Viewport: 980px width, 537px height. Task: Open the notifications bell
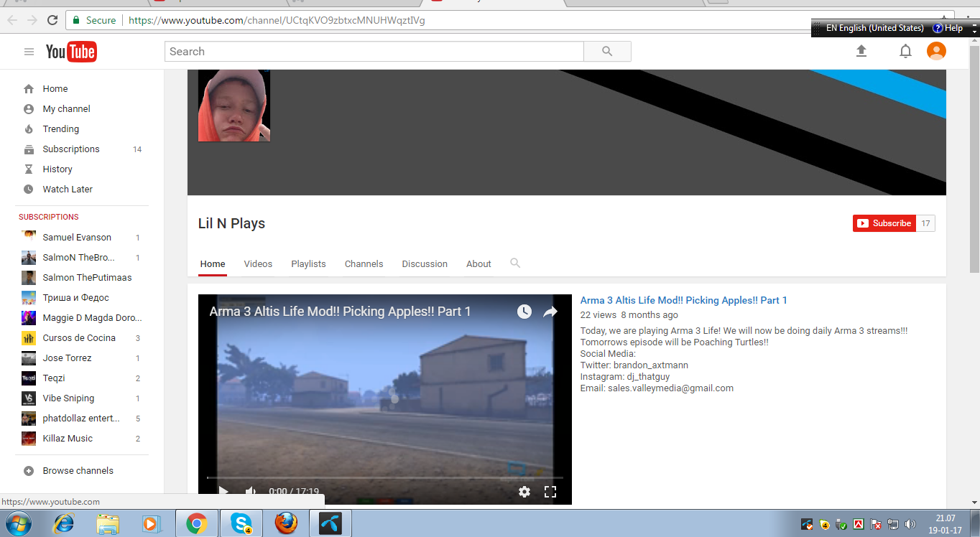pyautogui.click(x=905, y=51)
